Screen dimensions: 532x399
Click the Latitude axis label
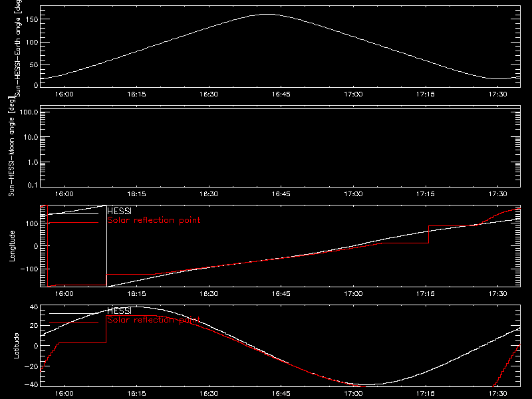(16, 346)
